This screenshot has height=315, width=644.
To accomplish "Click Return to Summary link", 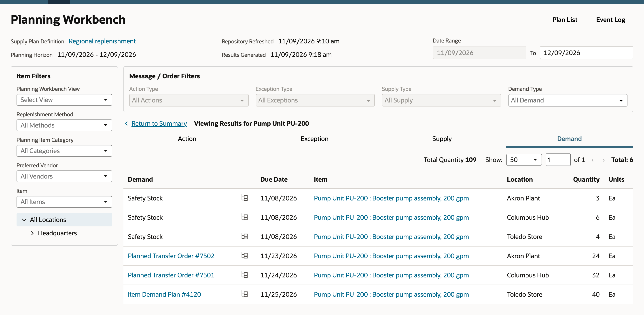I will 159,123.
